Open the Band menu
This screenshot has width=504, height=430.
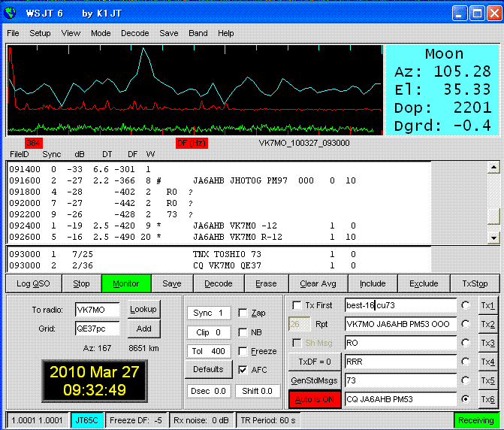pyautogui.click(x=198, y=33)
